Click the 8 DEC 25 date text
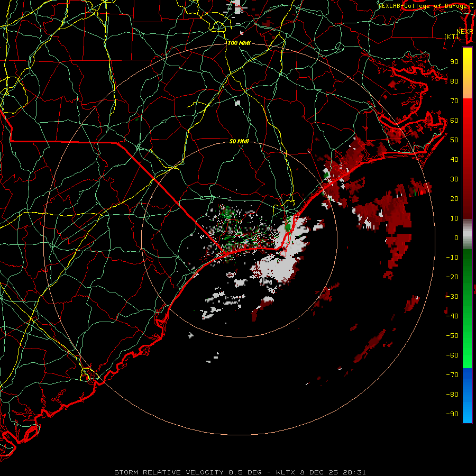Screen dimensions: 476x476 [319, 472]
